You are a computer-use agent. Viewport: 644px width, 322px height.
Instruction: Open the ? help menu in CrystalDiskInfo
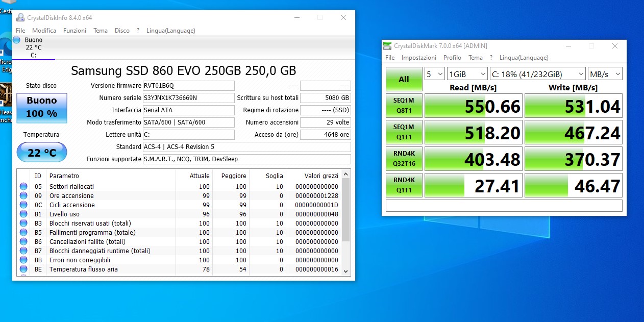(x=138, y=31)
